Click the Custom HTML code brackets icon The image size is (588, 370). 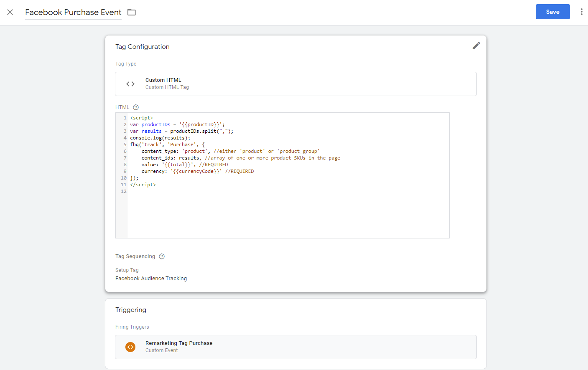(x=130, y=84)
